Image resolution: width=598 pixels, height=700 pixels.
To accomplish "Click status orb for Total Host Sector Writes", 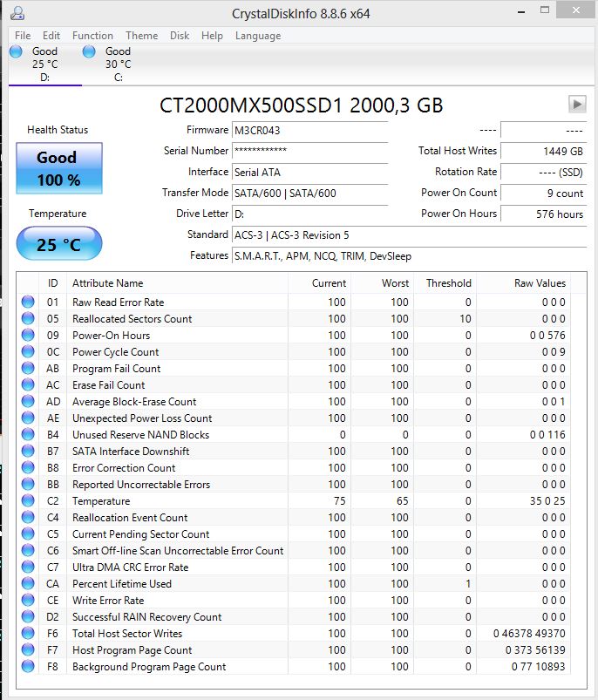I will (x=28, y=633).
